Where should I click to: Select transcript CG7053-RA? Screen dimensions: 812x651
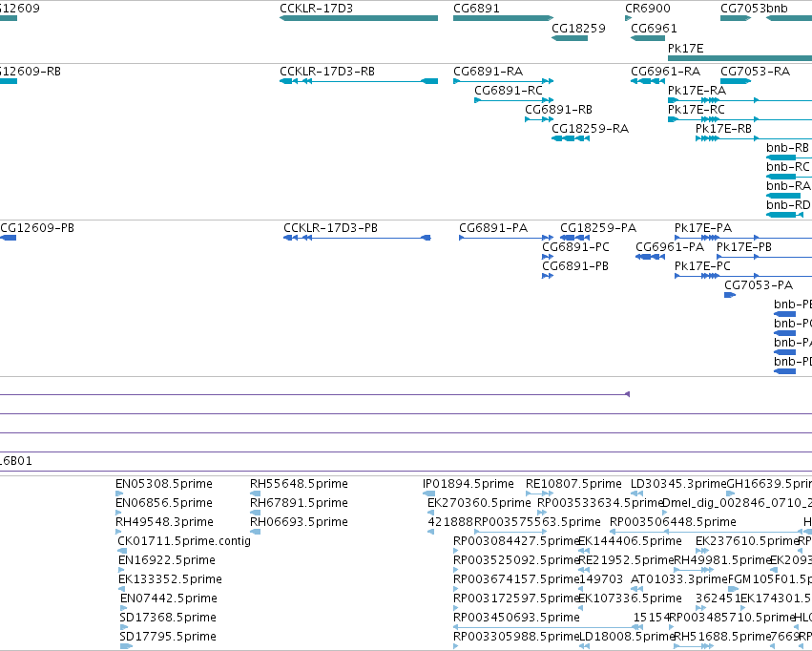tap(736, 81)
